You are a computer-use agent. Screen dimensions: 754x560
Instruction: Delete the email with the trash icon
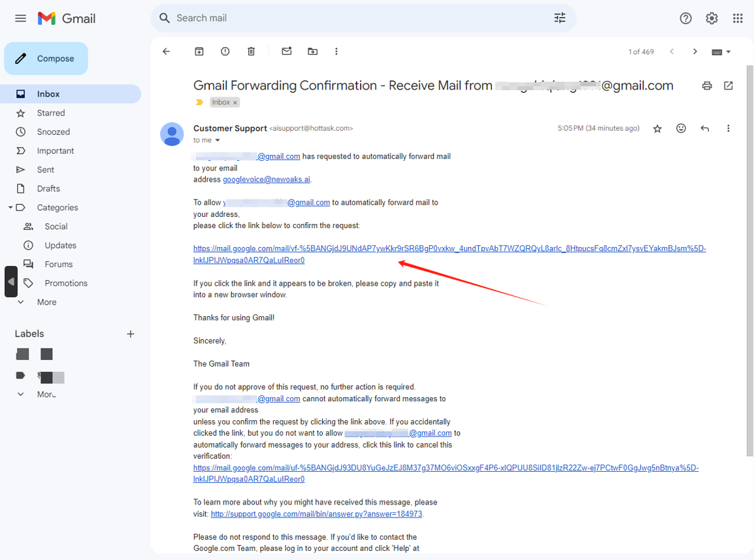pyautogui.click(x=252, y=52)
